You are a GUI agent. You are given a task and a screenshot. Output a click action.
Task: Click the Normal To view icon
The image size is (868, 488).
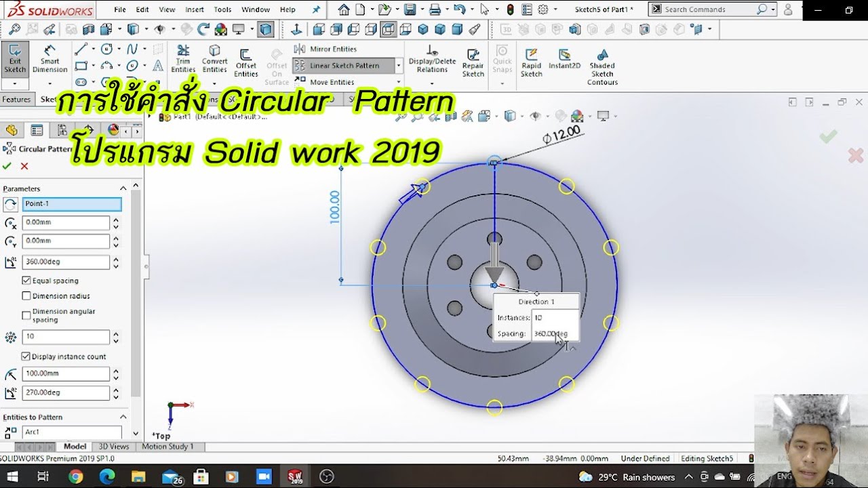296,30
